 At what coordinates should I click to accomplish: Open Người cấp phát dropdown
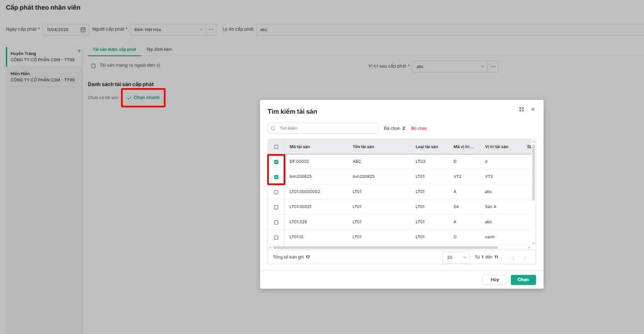[168, 30]
